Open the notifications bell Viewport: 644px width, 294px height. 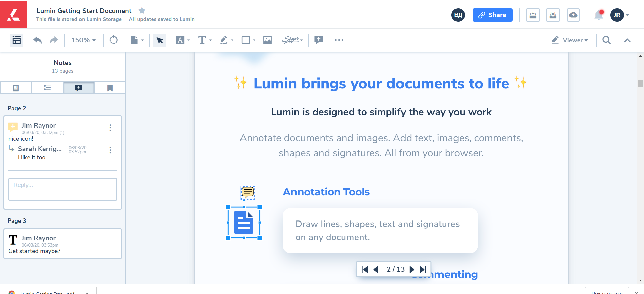point(599,15)
